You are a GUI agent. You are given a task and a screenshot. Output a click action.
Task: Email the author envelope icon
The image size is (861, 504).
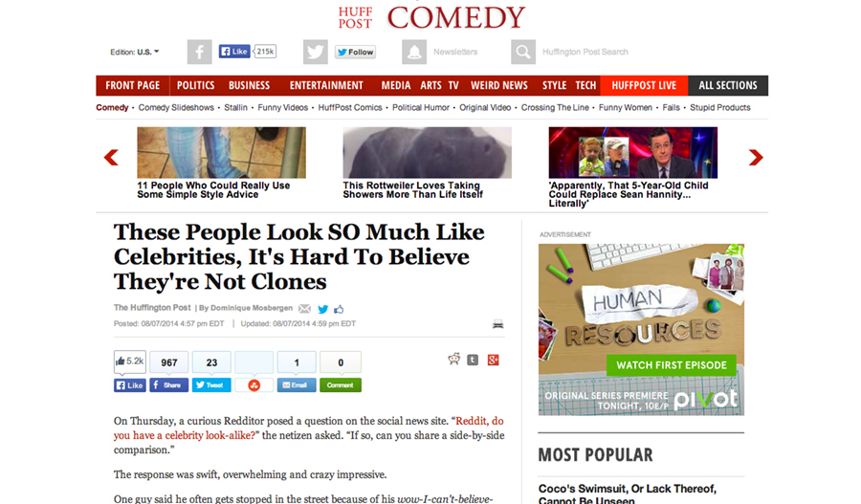304,309
